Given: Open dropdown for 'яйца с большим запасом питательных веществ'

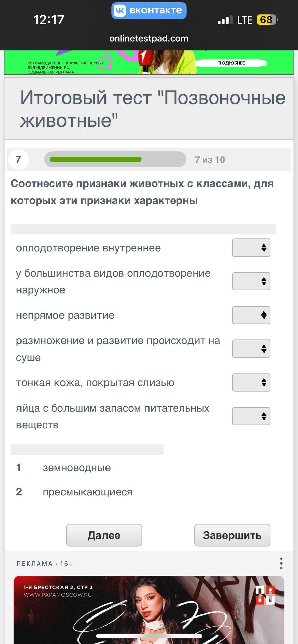Looking at the screenshot, I should 251,416.
